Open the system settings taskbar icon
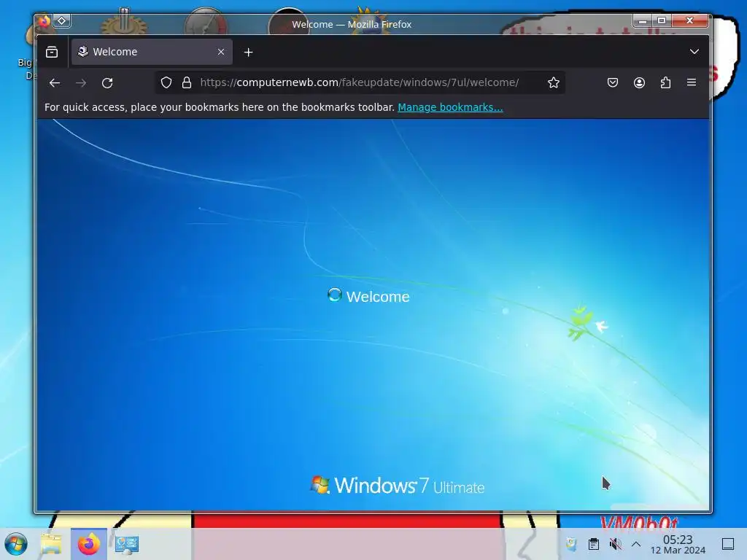The width and height of the screenshot is (747, 560). point(127,544)
